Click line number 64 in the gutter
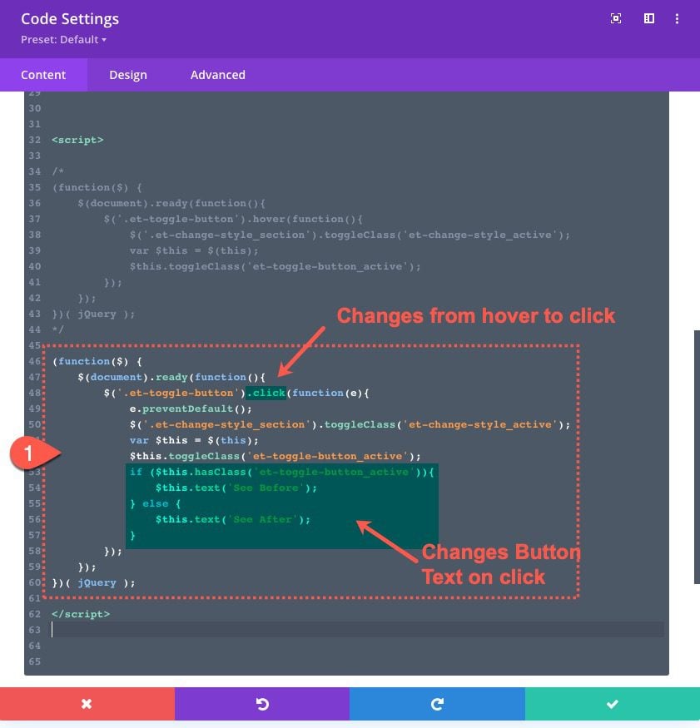This screenshot has width=700, height=728. [x=35, y=646]
